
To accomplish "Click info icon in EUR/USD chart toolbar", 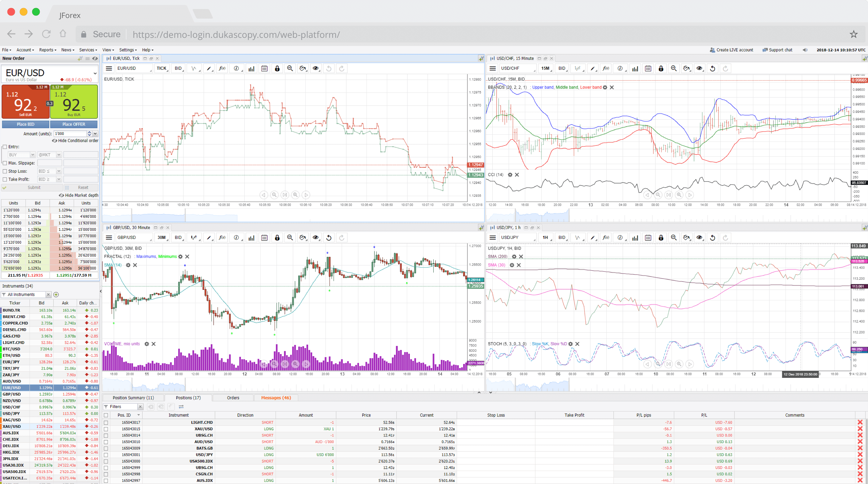I will [237, 69].
